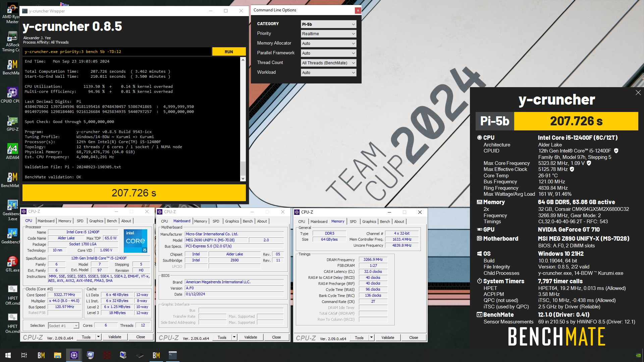
Task: Click the DRAM Frequency 3266.9 MHz value
Action: point(373,259)
